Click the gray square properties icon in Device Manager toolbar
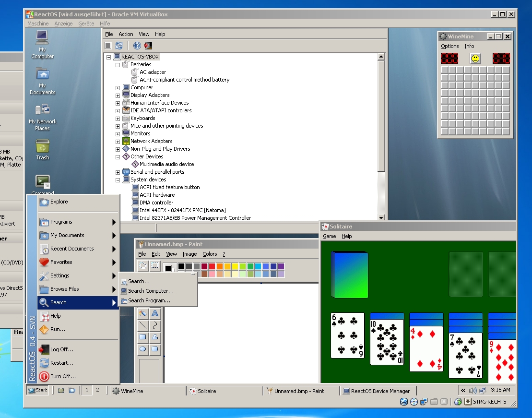The height and width of the screenshot is (418, 532). (108, 46)
